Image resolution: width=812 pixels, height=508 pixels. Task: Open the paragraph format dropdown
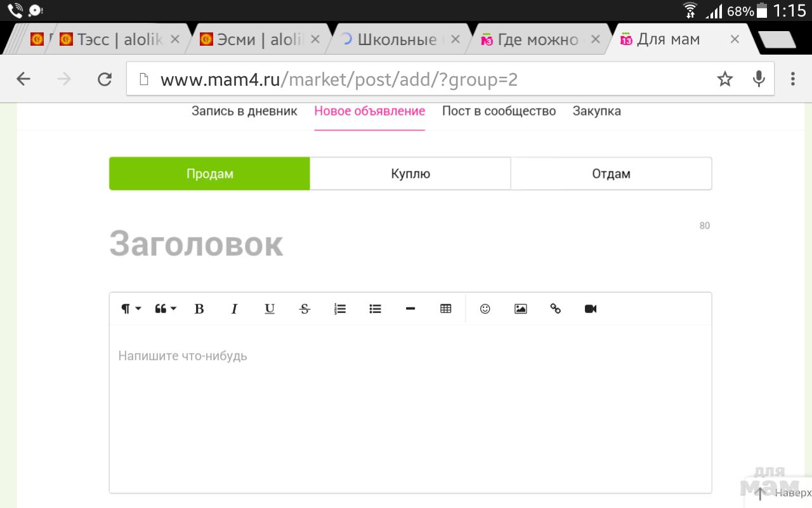pyautogui.click(x=131, y=309)
